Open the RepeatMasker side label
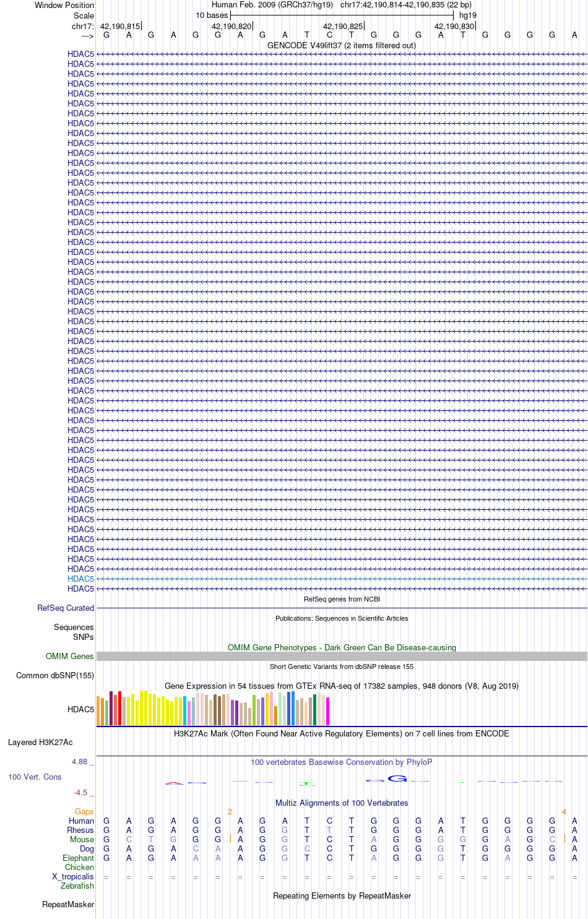 pyautogui.click(x=68, y=904)
